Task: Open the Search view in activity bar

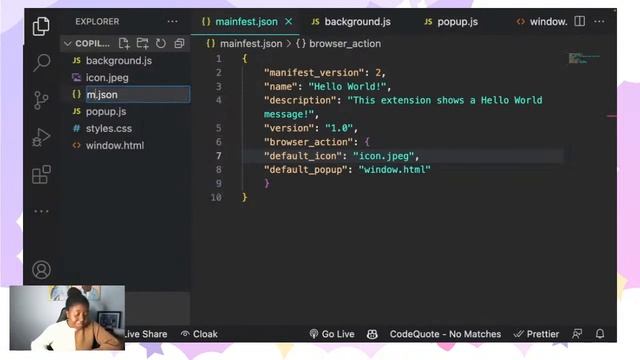Action: 41,62
